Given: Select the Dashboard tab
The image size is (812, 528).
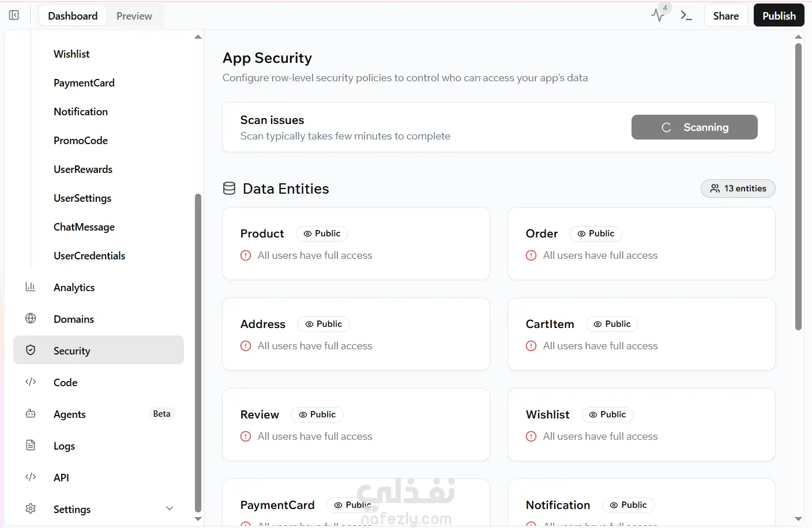Looking at the screenshot, I should (73, 16).
